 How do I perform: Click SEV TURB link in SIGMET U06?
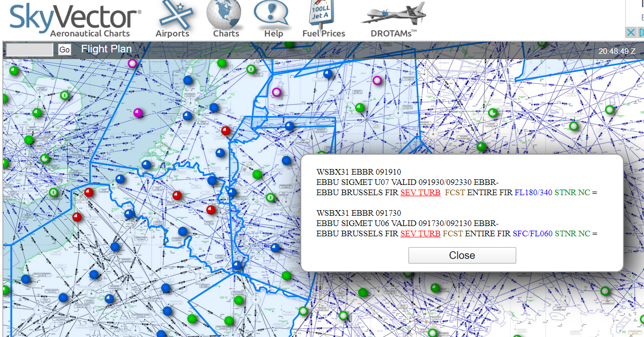click(x=420, y=233)
